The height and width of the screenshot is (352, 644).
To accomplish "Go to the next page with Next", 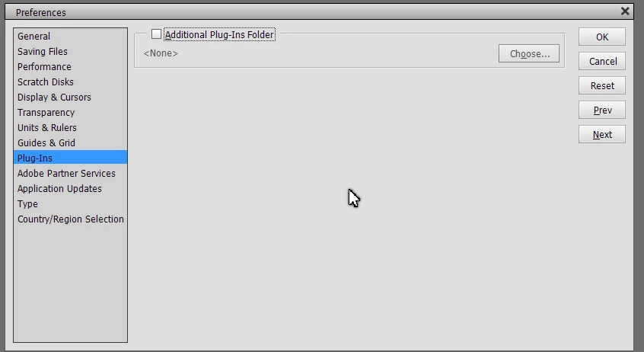I will coord(602,134).
